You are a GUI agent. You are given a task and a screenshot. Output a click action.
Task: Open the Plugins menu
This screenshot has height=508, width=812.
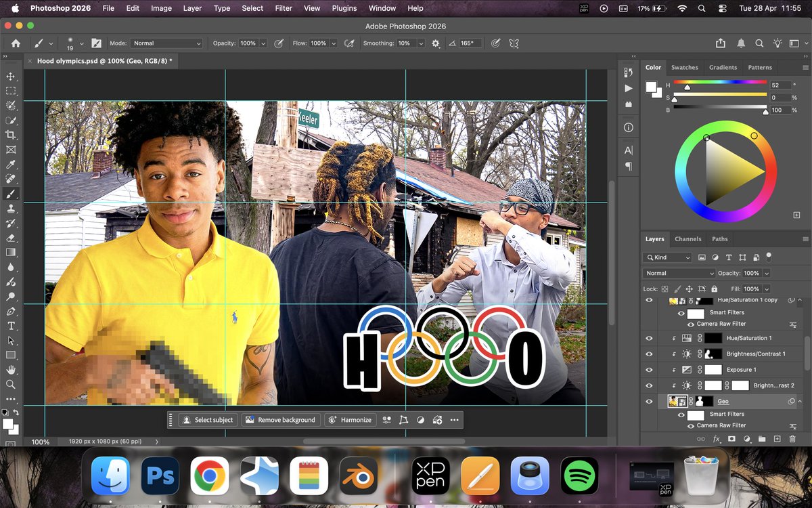(344, 8)
